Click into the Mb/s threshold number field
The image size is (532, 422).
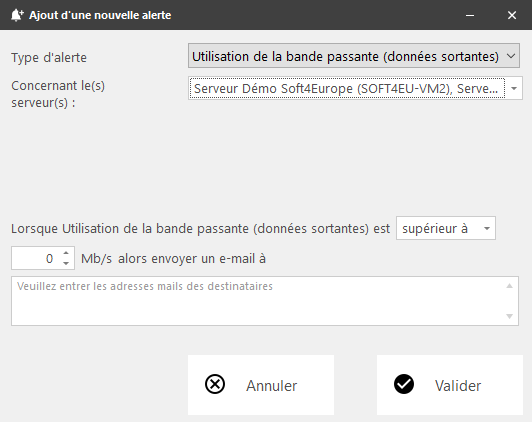[36, 258]
